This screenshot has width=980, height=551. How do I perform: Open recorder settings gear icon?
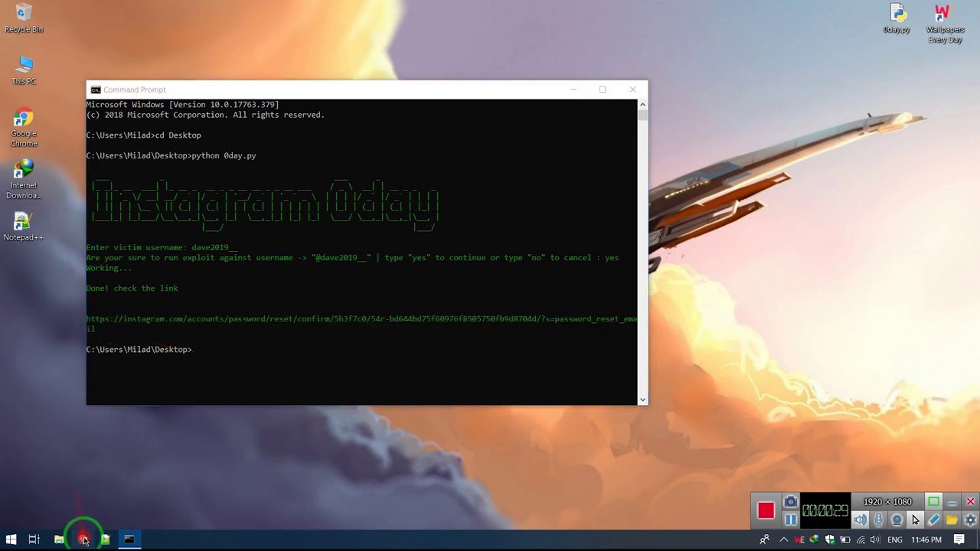pos(970,520)
